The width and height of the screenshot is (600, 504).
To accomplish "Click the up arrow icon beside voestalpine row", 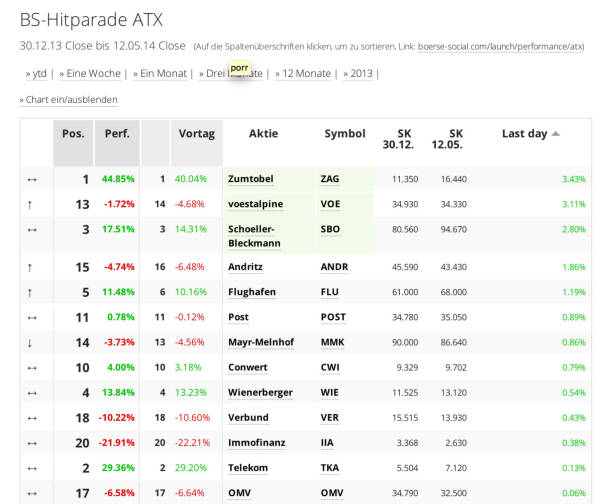I will click(31, 204).
